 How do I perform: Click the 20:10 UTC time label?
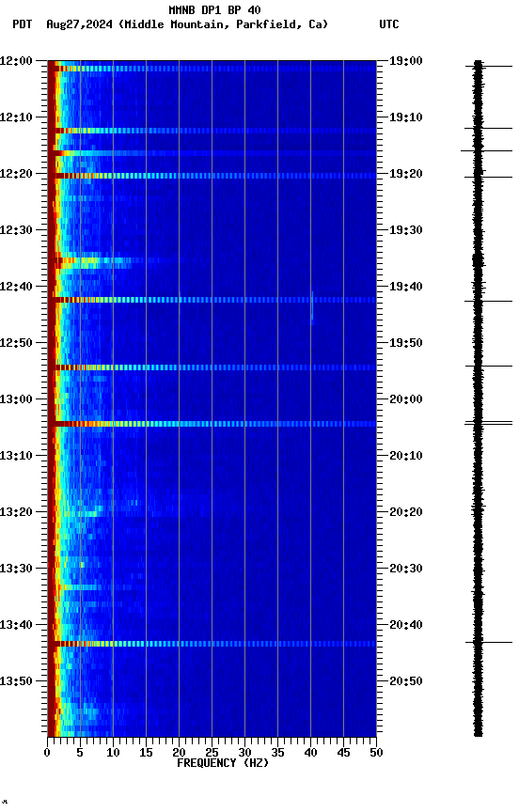(405, 456)
